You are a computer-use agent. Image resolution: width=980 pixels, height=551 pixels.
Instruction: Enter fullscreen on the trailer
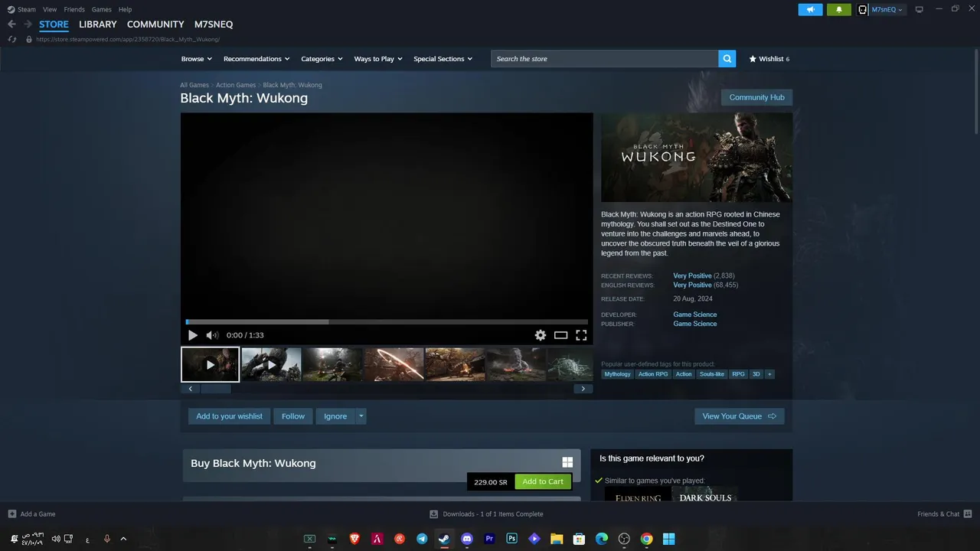coord(581,335)
